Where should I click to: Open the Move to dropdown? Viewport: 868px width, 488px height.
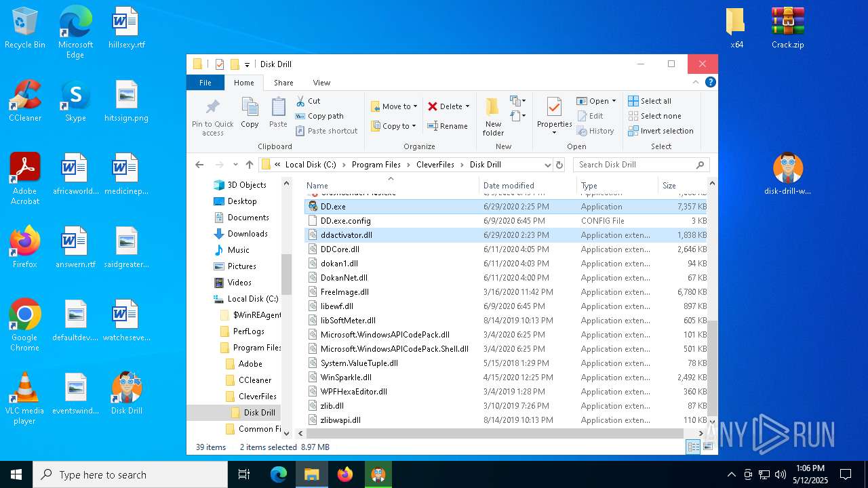click(x=394, y=106)
